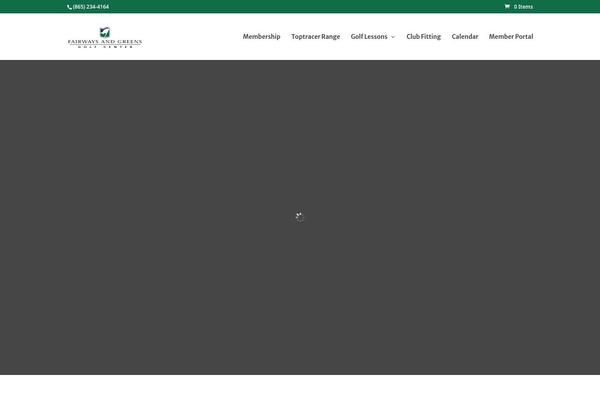Expand the Golf Lessons dropdown chevron

[x=393, y=37]
